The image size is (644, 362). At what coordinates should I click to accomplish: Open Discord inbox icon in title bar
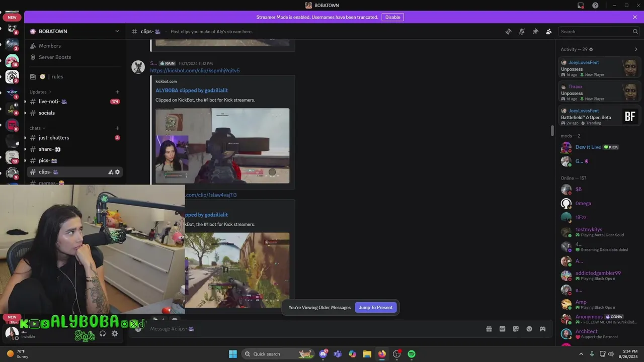pyautogui.click(x=581, y=6)
